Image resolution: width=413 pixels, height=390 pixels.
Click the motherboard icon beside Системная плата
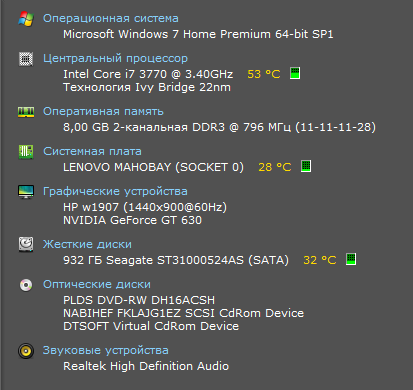coord(26,152)
